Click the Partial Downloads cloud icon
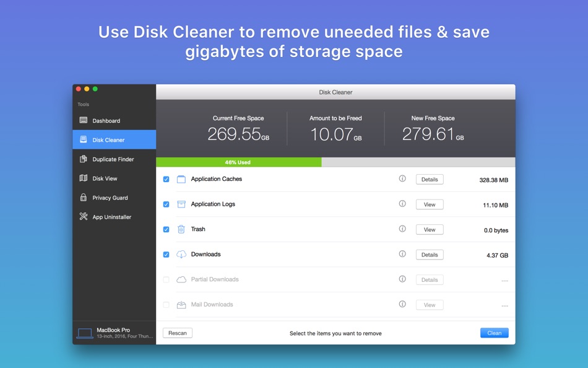 point(181,279)
